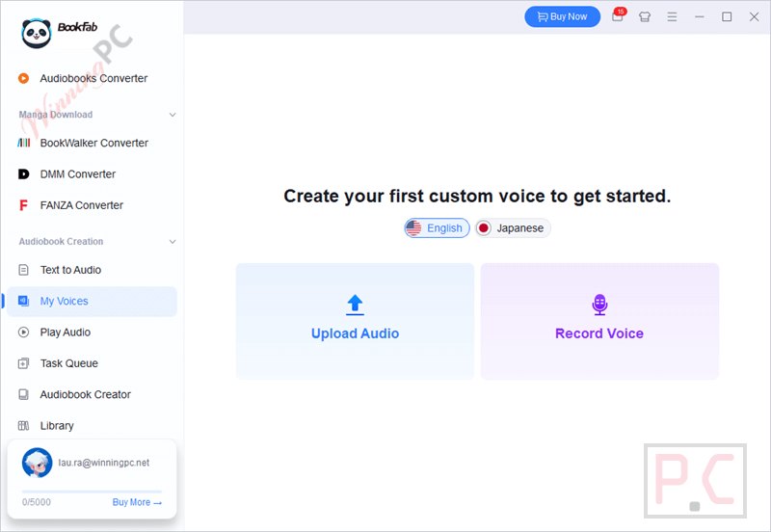Select Japanese voice language

pos(513,228)
